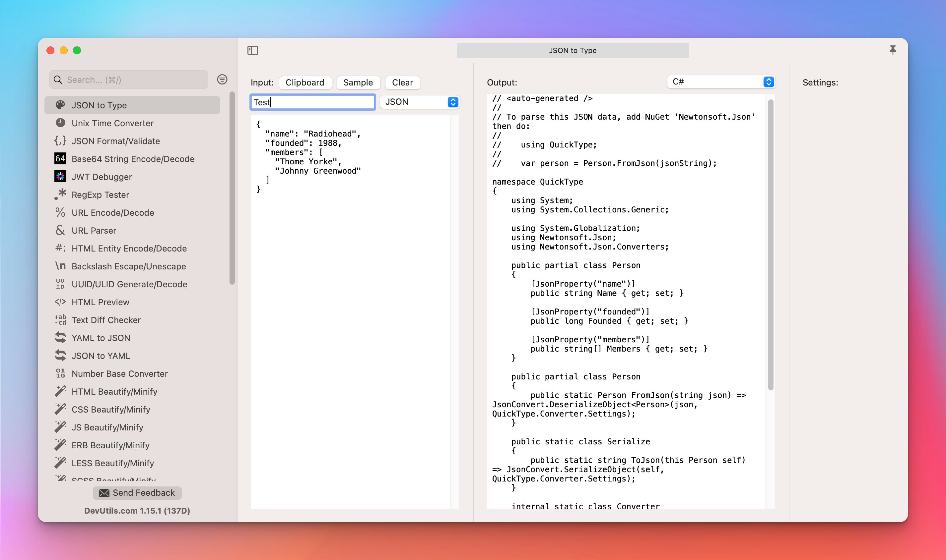
Task: Click the Send Feedback button
Action: click(137, 492)
